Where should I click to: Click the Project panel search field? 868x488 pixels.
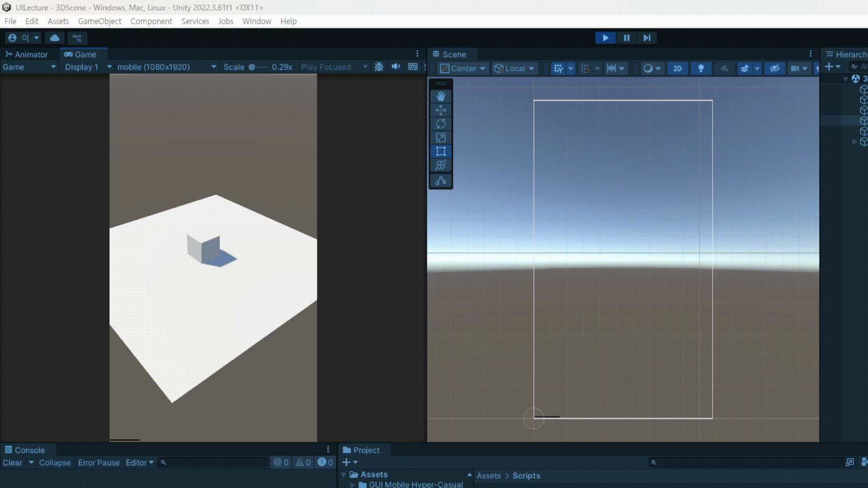tap(746, 462)
